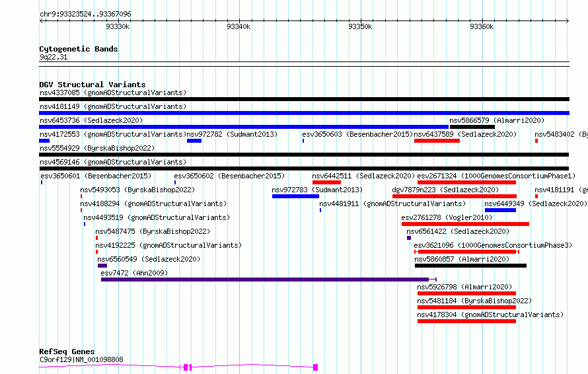This screenshot has width=588, height=374.
Task: Open the esv3650602 (Besenbacher2015) label
Action: 229,176
